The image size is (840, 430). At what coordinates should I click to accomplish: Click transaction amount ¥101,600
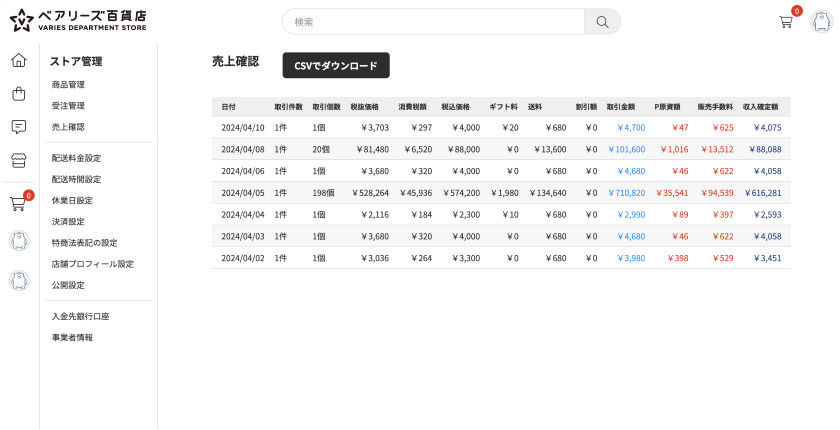(x=626, y=149)
